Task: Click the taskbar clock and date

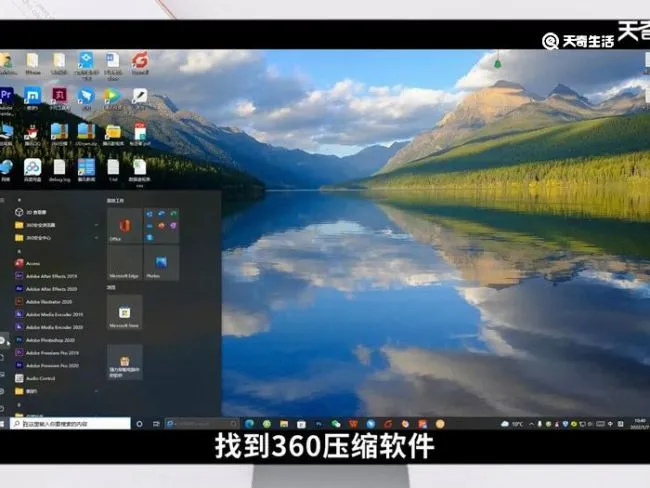Action: (x=639, y=424)
